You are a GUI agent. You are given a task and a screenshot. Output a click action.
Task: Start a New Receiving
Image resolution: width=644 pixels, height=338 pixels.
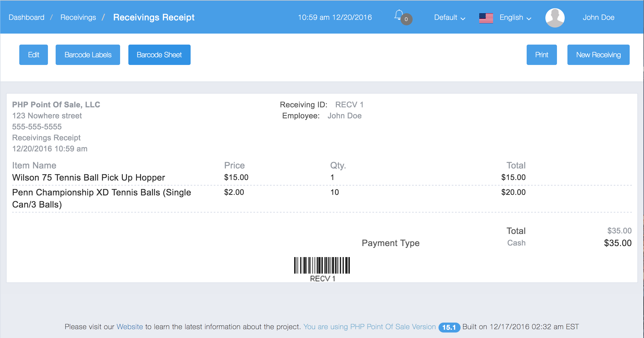pos(599,55)
